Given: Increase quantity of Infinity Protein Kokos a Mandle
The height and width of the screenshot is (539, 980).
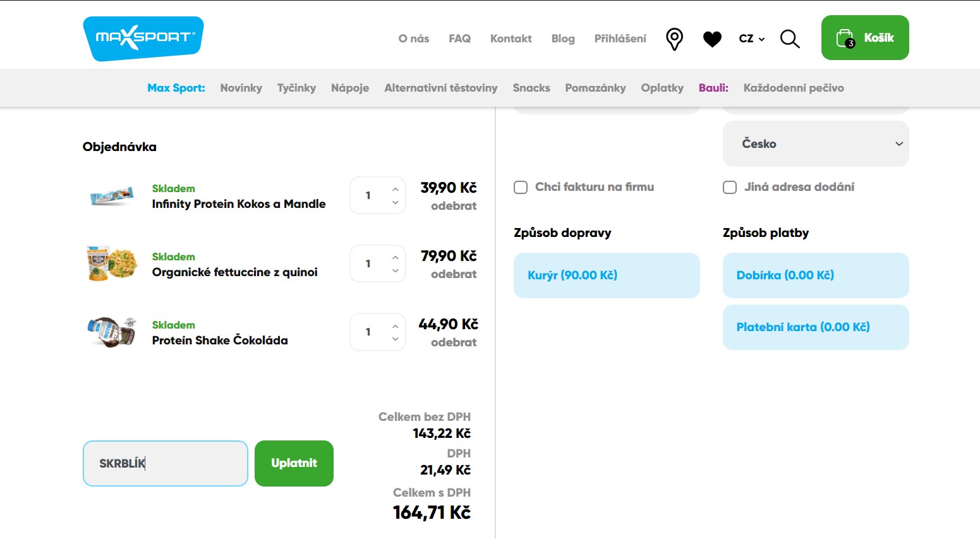Looking at the screenshot, I should (x=395, y=189).
